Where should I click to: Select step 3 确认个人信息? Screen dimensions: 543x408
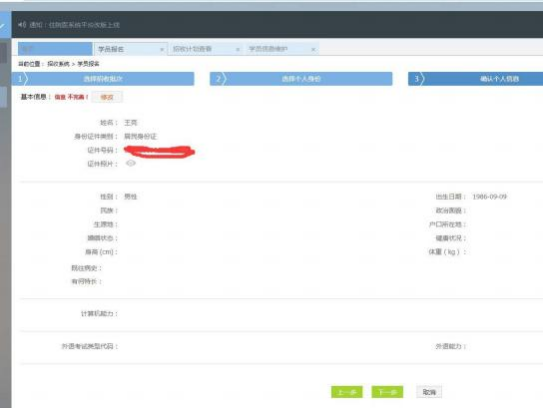pos(475,79)
